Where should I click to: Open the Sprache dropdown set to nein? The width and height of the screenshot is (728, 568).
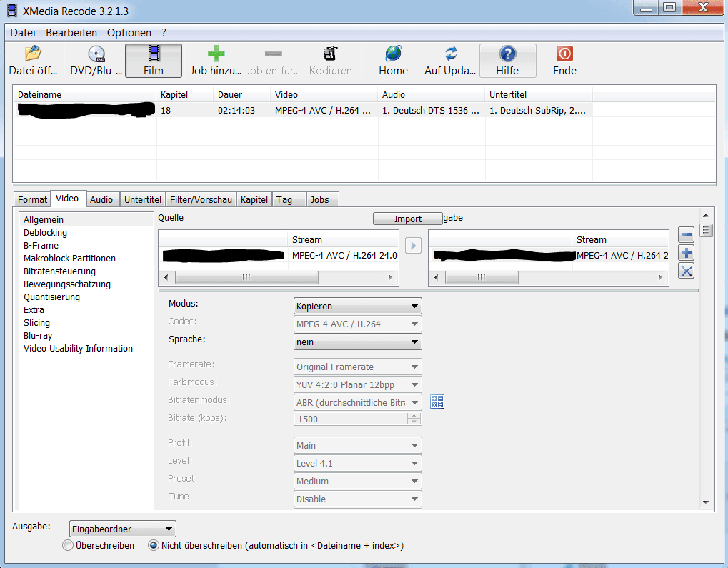click(x=357, y=342)
